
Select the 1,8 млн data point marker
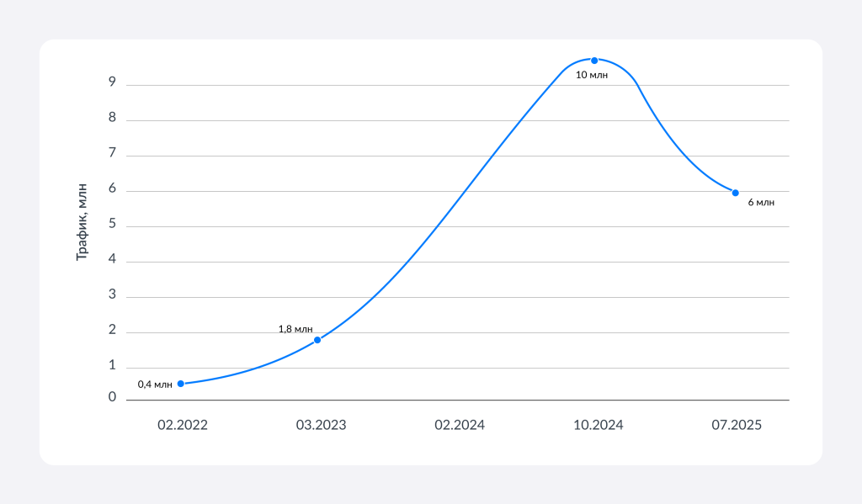(x=317, y=340)
